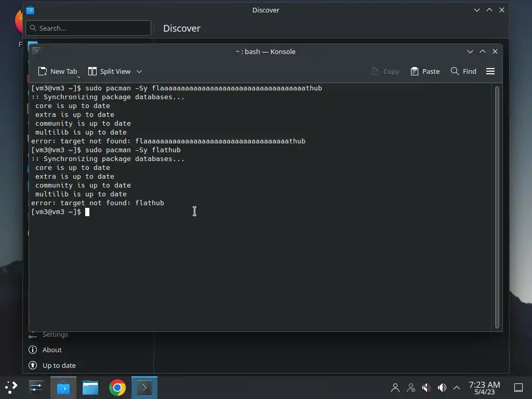Minimize the Konsole window
The image size is (532, 399).
click(470, 51)
